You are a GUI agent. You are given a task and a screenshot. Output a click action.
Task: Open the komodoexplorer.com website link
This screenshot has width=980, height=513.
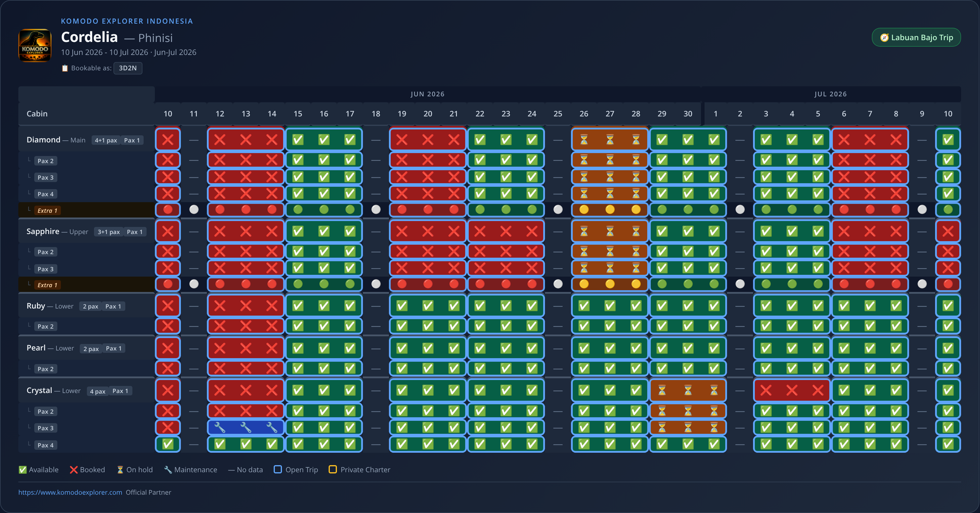tap(70, 492)
